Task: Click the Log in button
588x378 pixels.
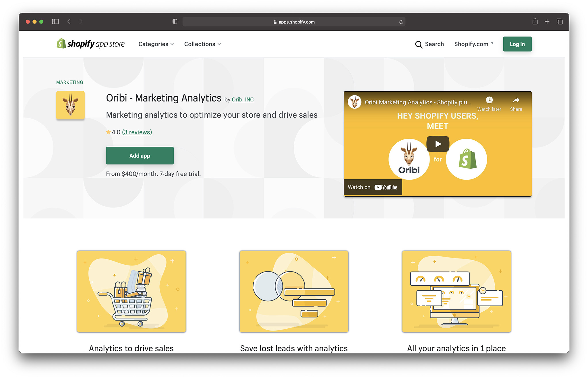Action: 517,44
